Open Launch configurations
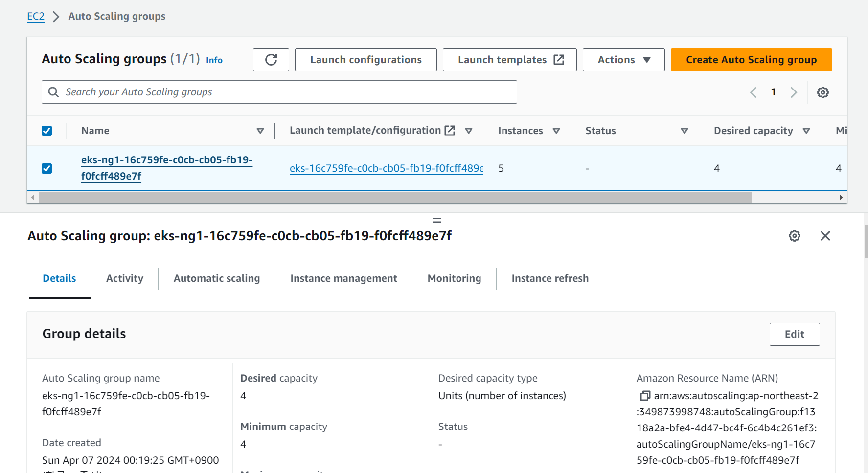 click(366, 60)
